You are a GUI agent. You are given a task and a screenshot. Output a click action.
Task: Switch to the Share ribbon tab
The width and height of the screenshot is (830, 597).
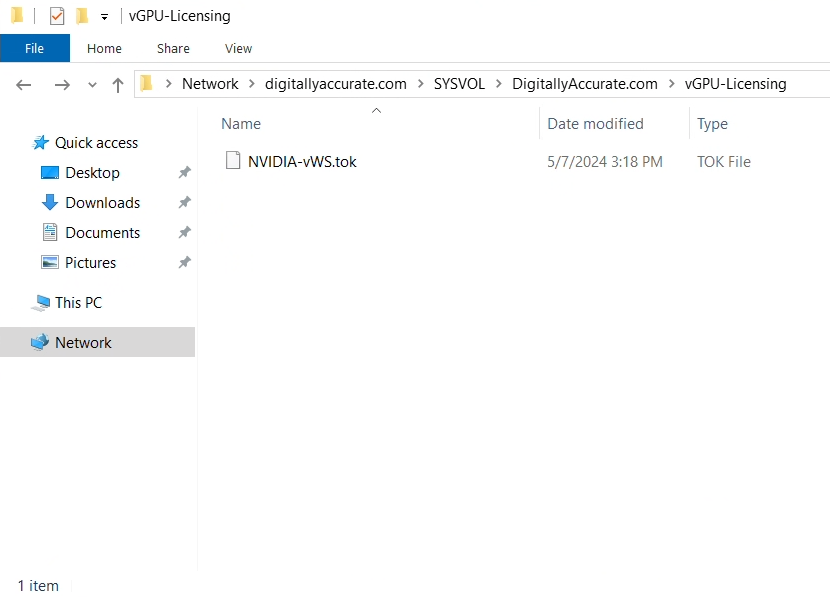(x=173, y=48)
